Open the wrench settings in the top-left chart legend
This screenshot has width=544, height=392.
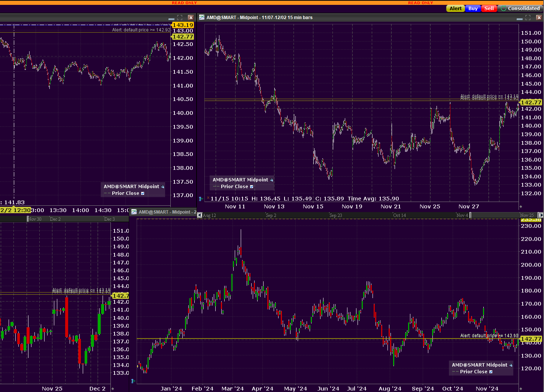click(x=162, y=187)
